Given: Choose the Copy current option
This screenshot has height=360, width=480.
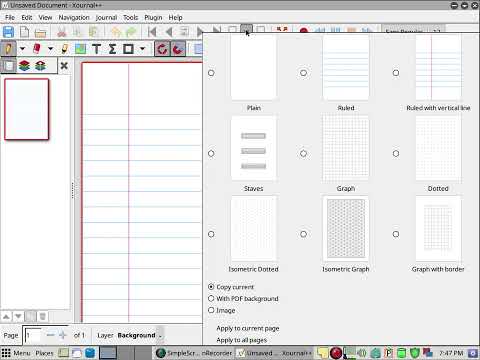Looking at the screenshot, I should [231, 287].
